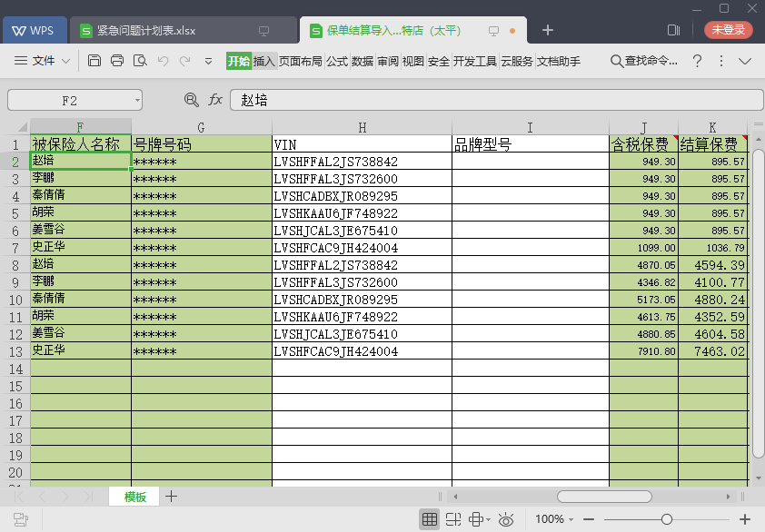Select cell H2 containing LVSHFFAL2JS738842
Viewport: 765px width, 532px height.
pos(362,162)
